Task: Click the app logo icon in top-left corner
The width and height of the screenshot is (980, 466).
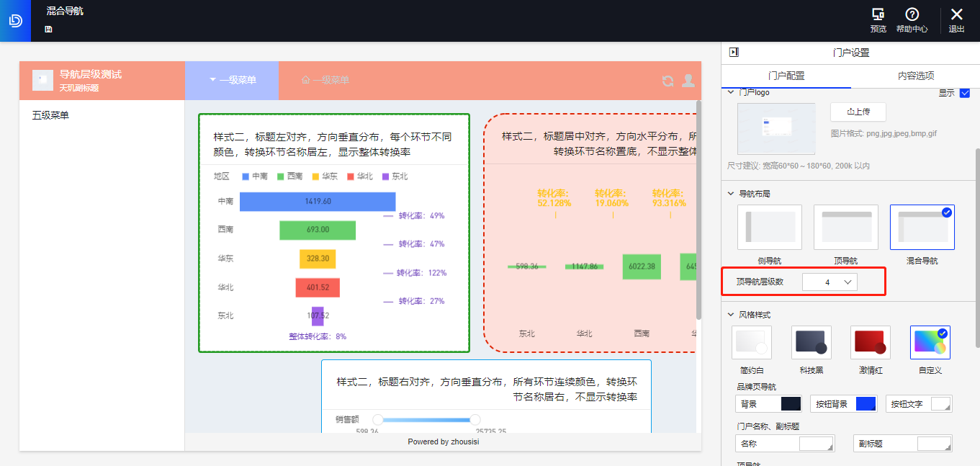Action: (x=15, y=19)
